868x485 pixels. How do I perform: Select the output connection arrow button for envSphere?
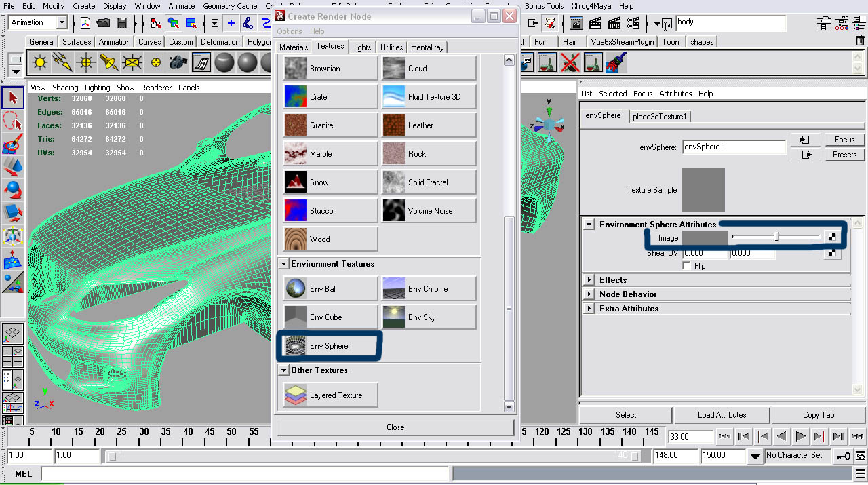(805, 155)
